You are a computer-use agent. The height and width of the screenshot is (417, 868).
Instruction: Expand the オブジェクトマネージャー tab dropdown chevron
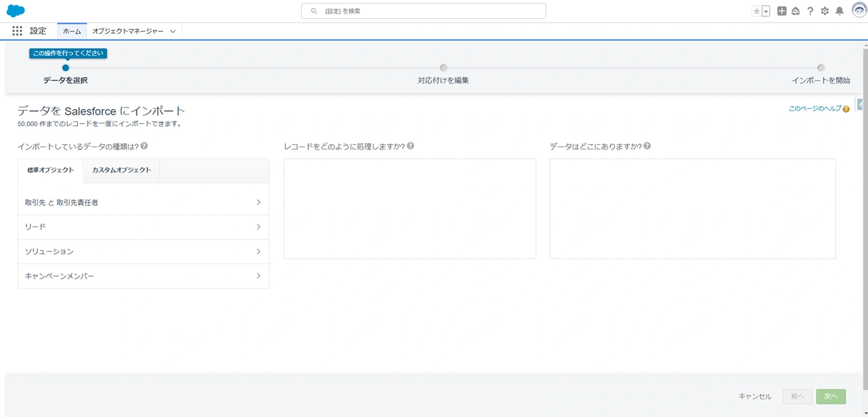[173, 31]
